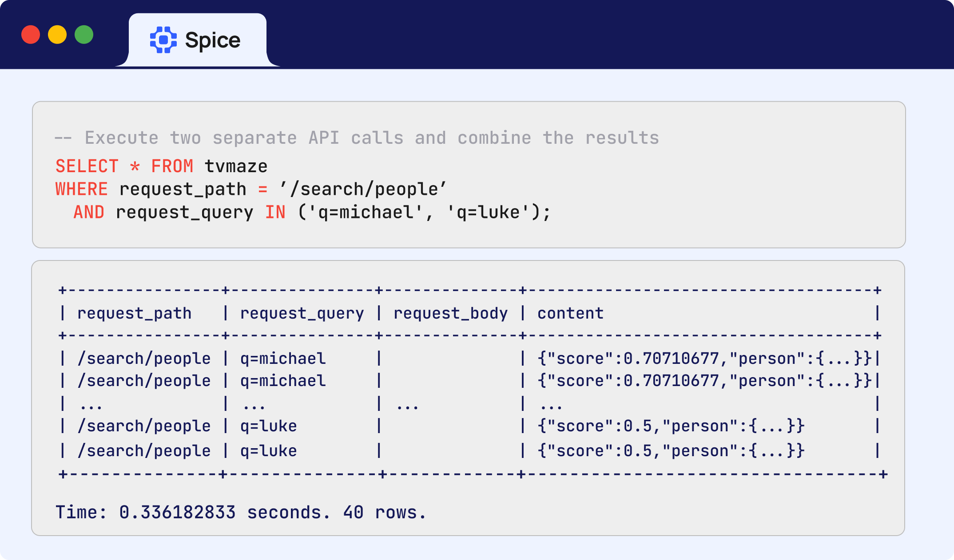Screen dimensions: 954x560
Task: Click the request_query column header
Action: [x=302, y=313]
